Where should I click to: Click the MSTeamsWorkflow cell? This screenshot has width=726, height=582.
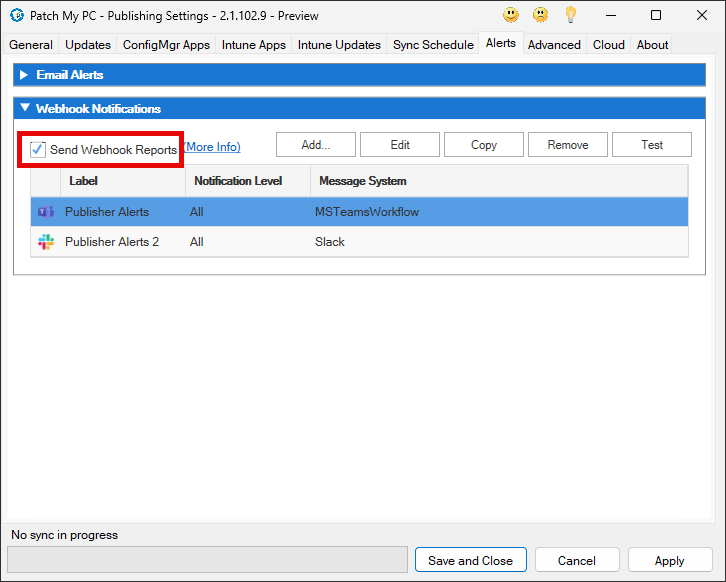coord(367,212)
